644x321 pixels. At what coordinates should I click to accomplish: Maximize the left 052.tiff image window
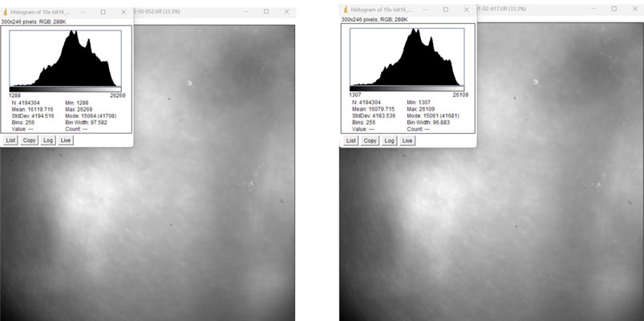pyautogui.click(x=266, y=11)
